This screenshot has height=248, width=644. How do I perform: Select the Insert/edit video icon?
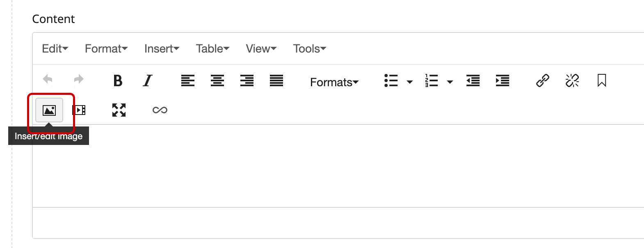pyautogui.click(x=79, y=110)
